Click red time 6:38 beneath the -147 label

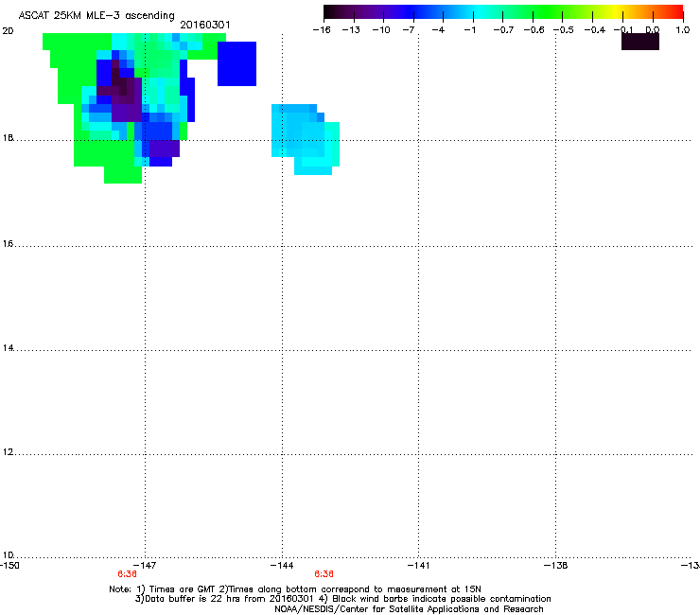point(128,574)
